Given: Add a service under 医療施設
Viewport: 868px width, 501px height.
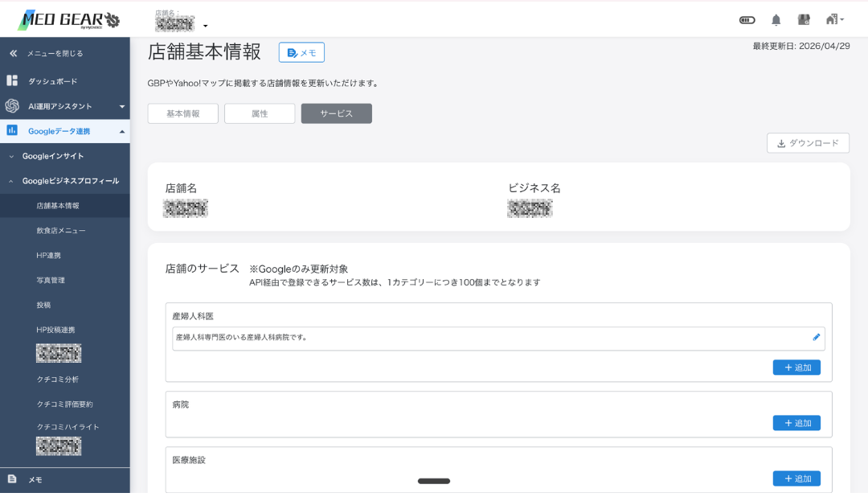Looking at the screenshot, I should (796, 478).
